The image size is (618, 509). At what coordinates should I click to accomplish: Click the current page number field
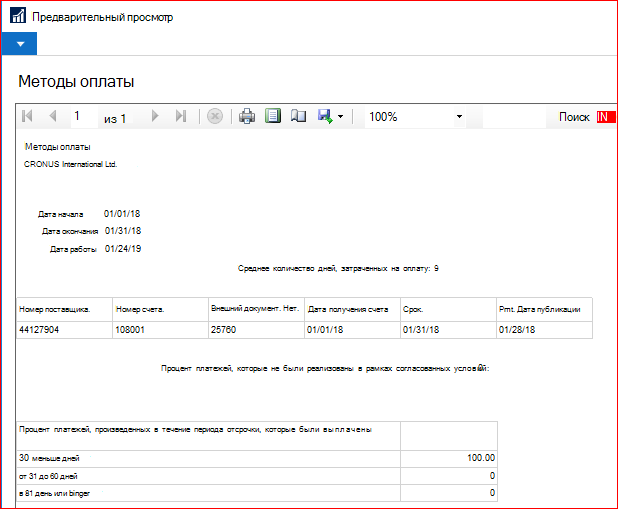(x=84, y=116)
